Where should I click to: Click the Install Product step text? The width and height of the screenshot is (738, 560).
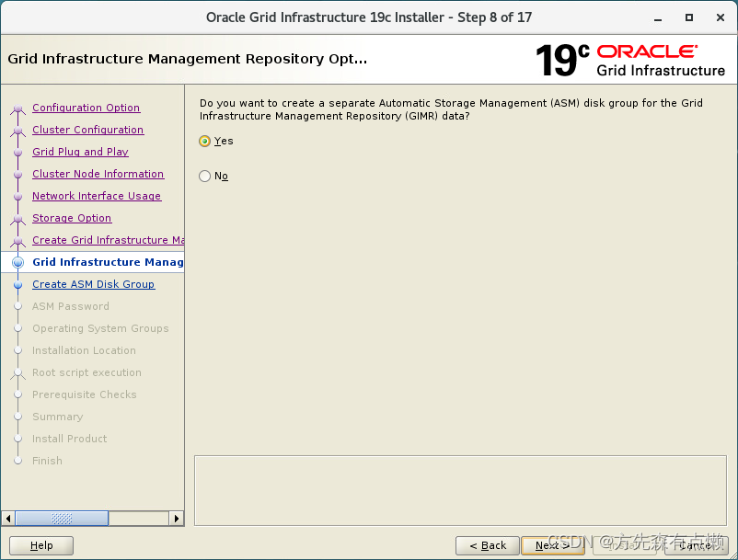click(69, 439)
